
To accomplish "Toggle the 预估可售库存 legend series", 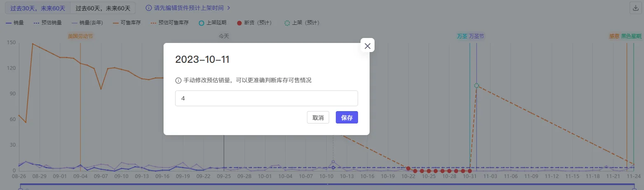I will (x=169, y=23).
